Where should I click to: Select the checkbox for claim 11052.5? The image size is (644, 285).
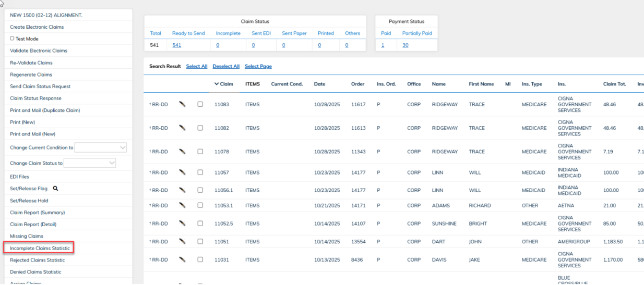click(200, 224)
